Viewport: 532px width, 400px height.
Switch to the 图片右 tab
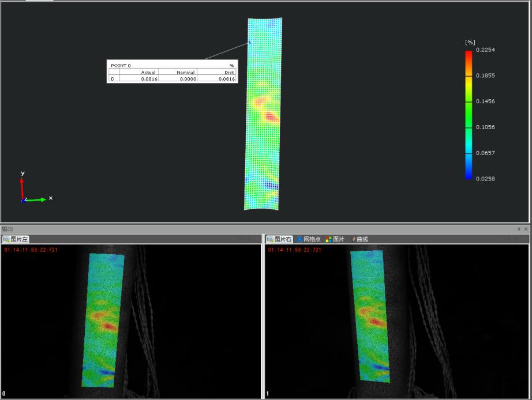click(x=279, y=239)
